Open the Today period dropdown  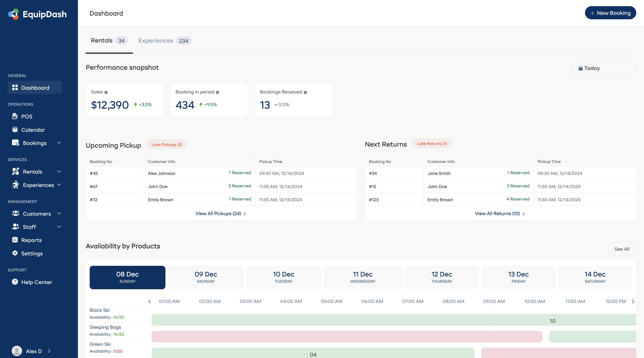pos(603,68)
